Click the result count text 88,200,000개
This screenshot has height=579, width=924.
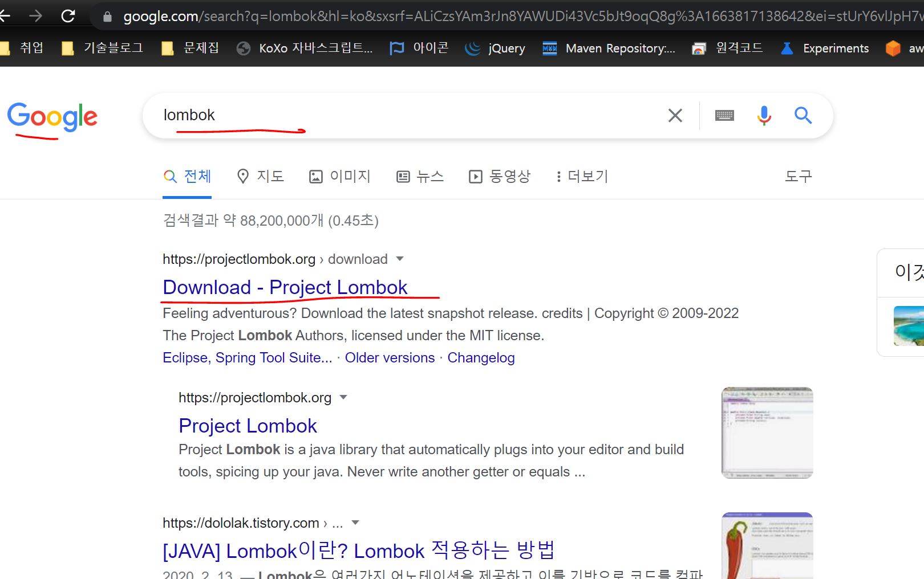[x=282, y=221]
